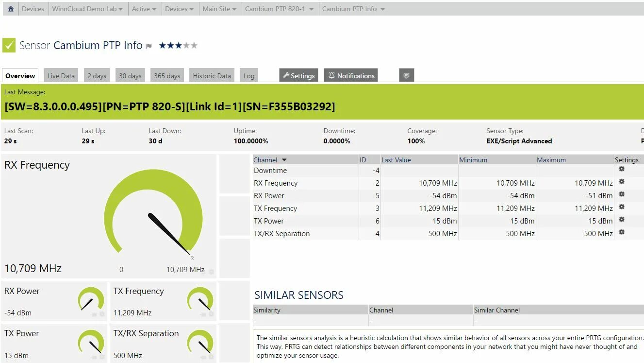Click TX Frequency last value 11,209 MHz
This screenshot has width=644, height=363.
point(438,208)
